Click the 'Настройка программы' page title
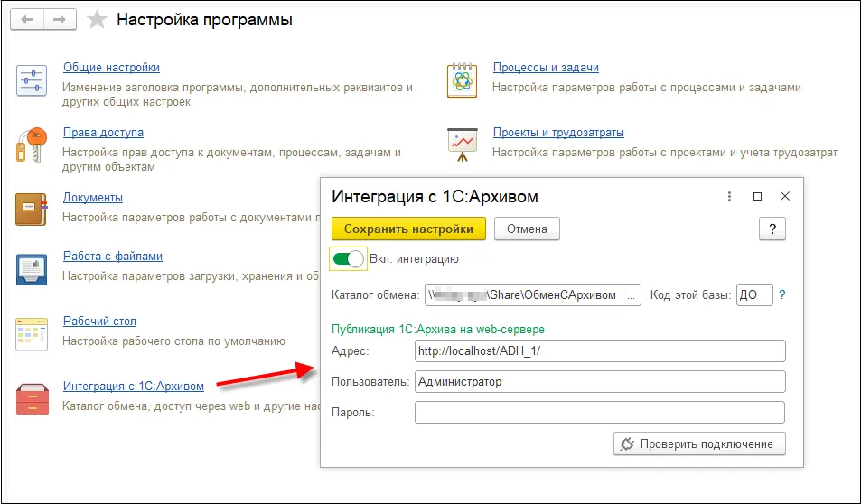Viewport: 861px width, 504px height. pos(204,20)
